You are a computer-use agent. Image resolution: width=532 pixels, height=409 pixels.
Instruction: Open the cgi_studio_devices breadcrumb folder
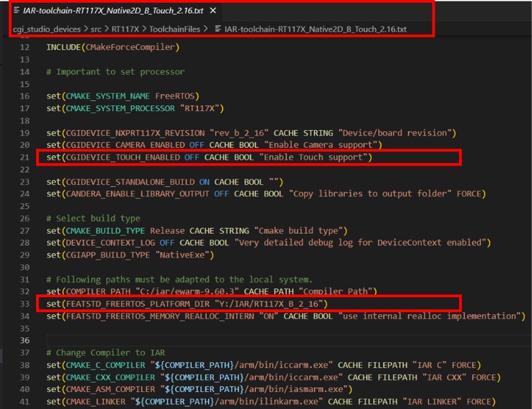pos(47,29)
